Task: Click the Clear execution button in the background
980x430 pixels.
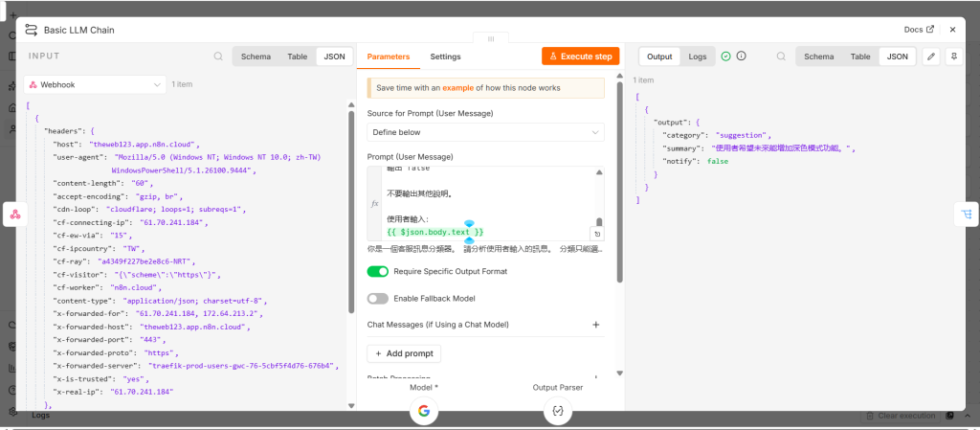Action: tap(900, 416)
